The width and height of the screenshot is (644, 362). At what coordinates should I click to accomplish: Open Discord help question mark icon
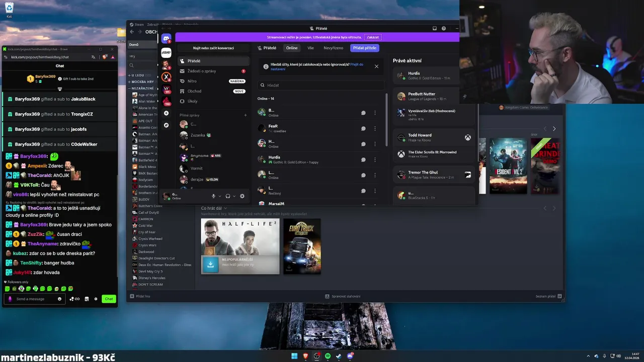pyautogui.click(x=444, y=29)
